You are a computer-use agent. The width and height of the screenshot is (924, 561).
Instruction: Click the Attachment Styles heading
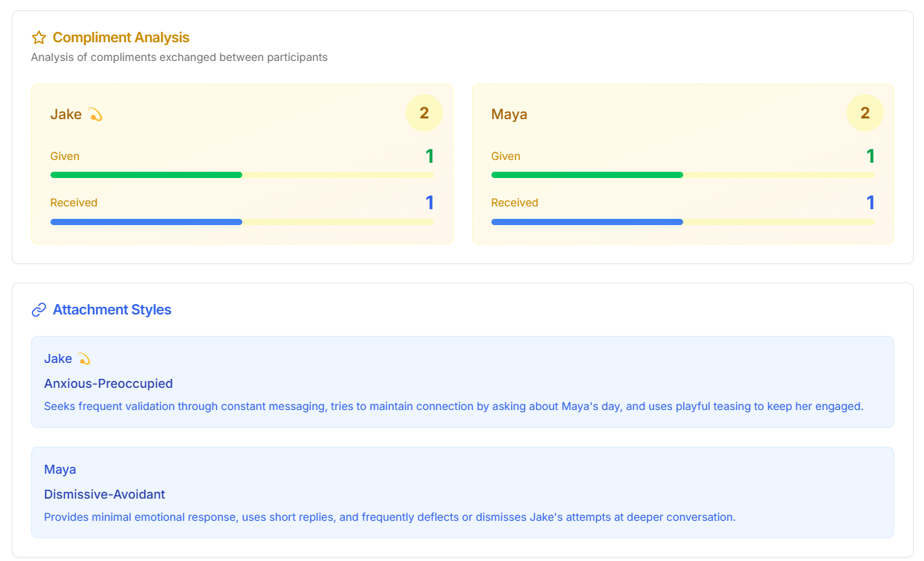[x=112, y=310]
